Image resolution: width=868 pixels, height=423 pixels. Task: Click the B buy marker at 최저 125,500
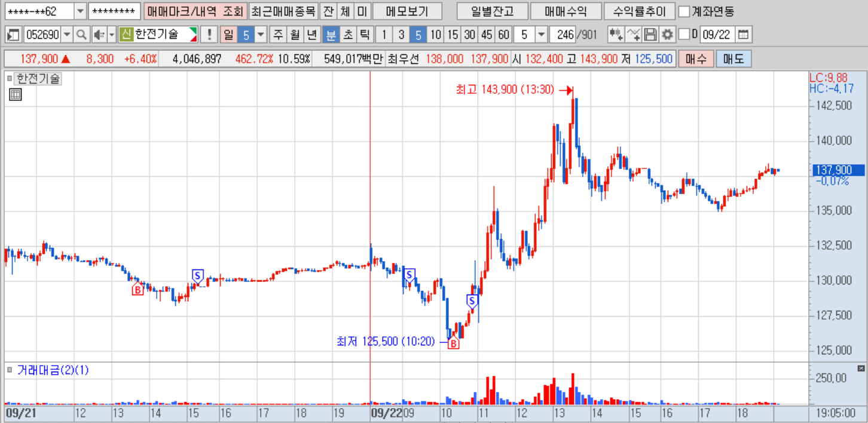coord(453,344)
